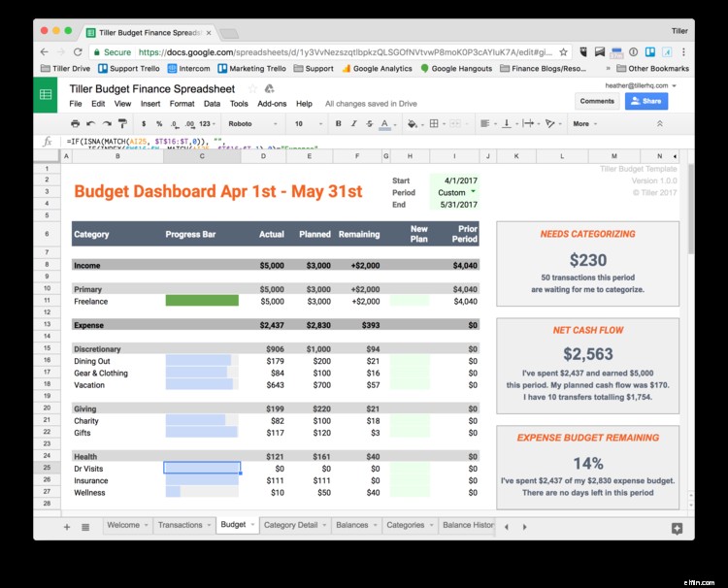The height and width of the screenshot is (588, 728).
Task: Star the Tiller Budget Finance Spreadsheet
Action: point(252,88)
